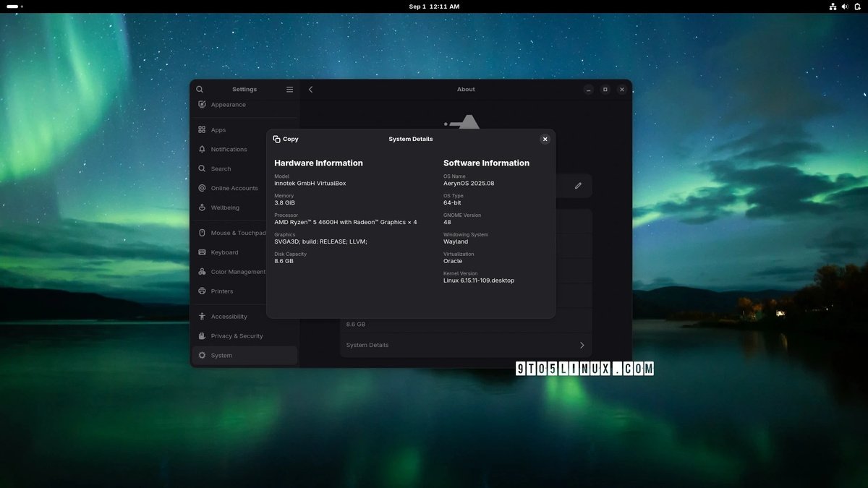Select Accessibility in the sidebar
Viewport: 868px width, 488px height.
(x=229, y=317)
